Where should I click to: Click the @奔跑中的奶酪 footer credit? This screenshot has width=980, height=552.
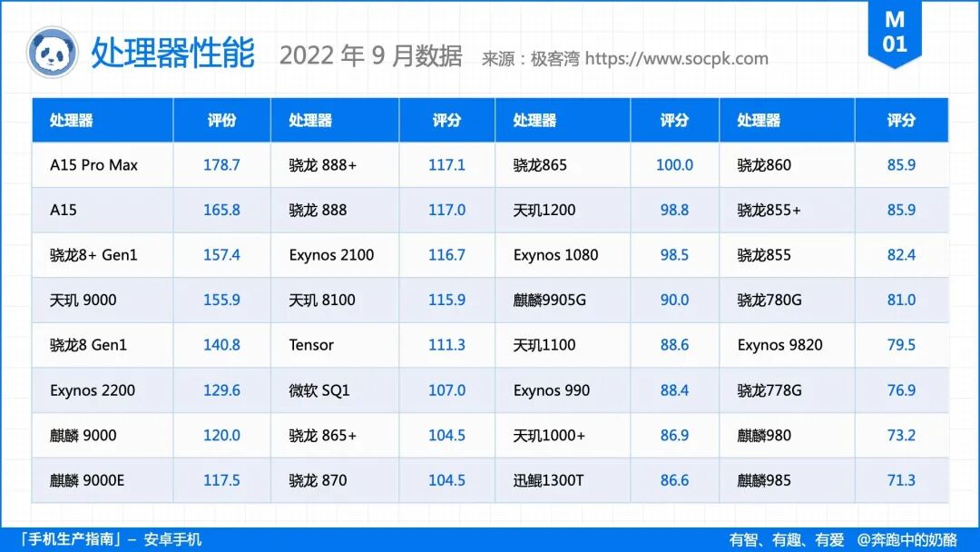click(906, 539)
